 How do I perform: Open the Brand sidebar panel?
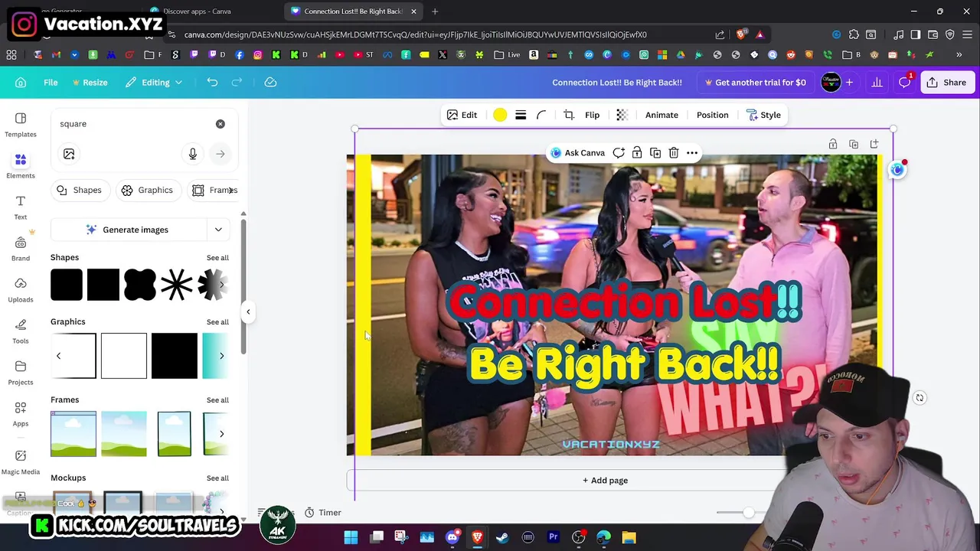click(21, 249)
